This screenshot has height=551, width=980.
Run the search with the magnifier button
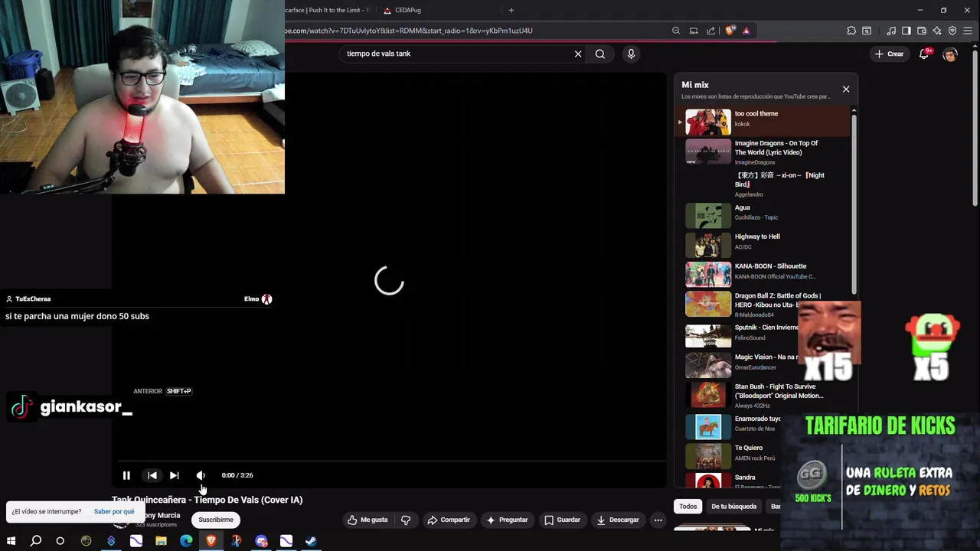point(600,54)
